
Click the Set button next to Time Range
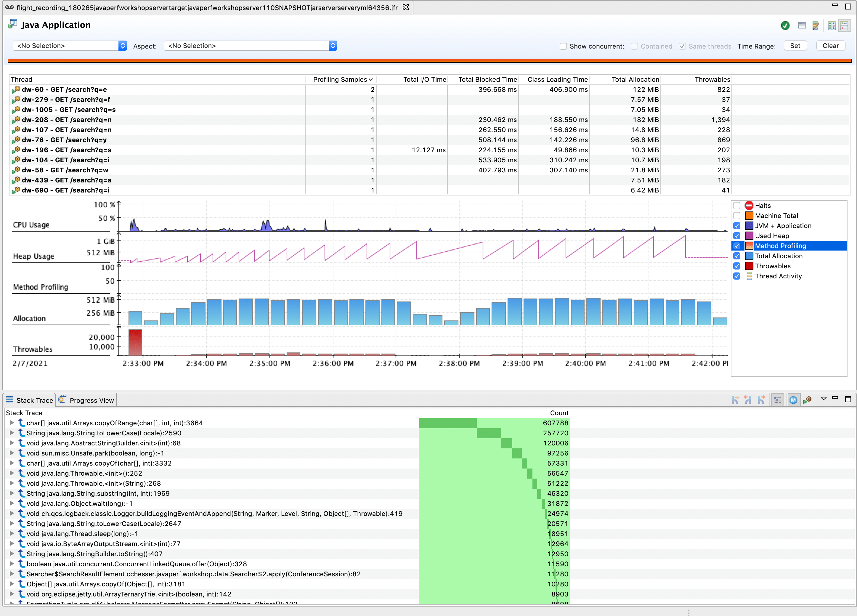(795, 45)
